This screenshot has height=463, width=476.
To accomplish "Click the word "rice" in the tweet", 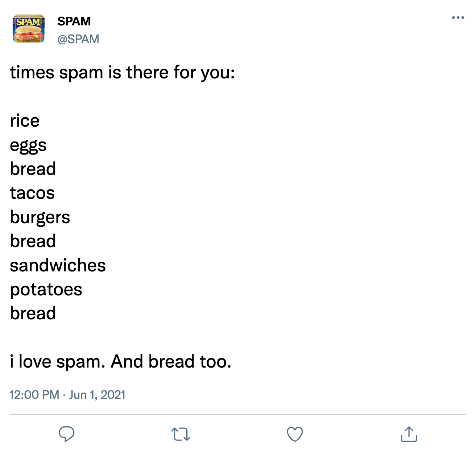I will (25, 120).
